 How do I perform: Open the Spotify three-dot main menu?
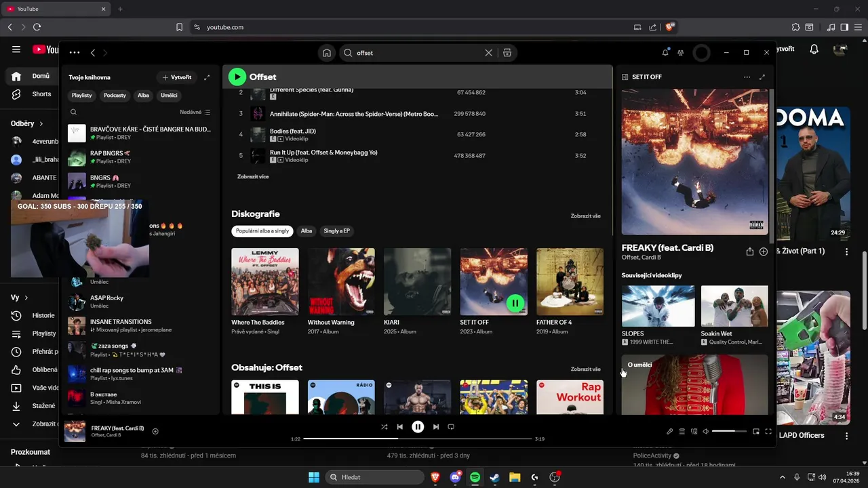75,53
